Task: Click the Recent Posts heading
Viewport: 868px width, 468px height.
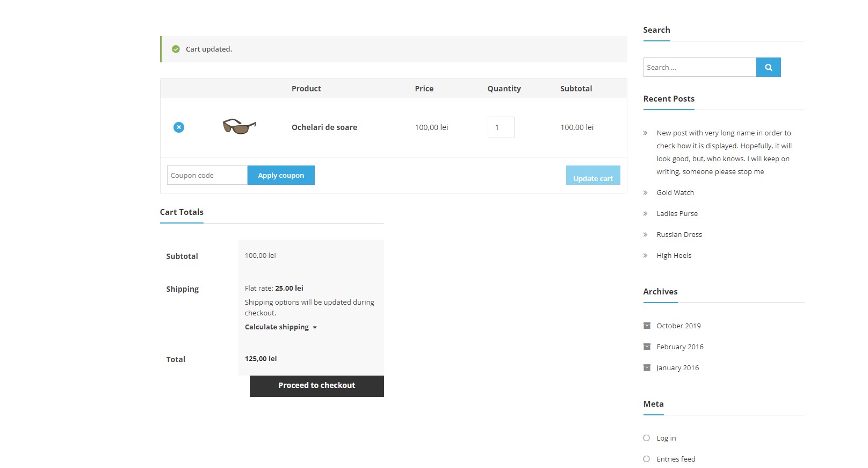Action: point(669,99)
